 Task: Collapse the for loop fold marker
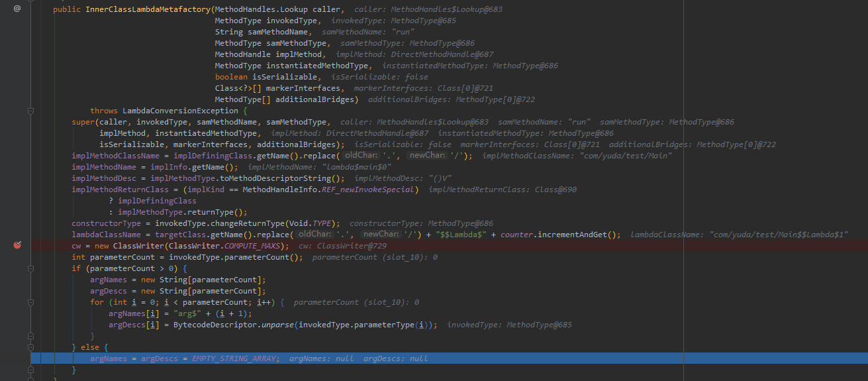tap(30, 302)
